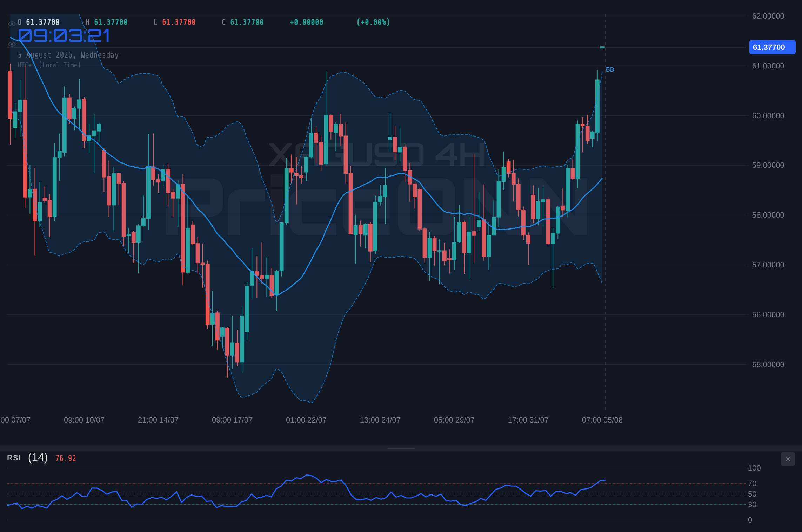
Task: Click the RSI period (14) setting
Action: (38, 458)
